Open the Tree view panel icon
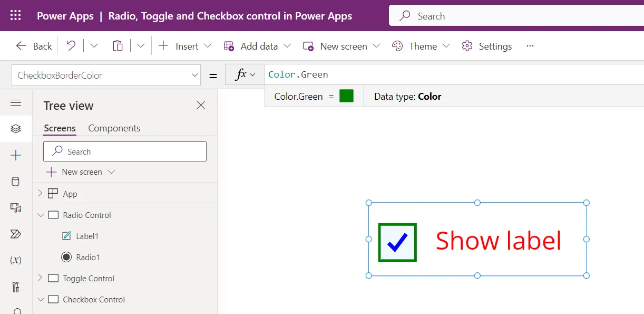The height and width of the screenshot is (314, 644). pyautogui.click(x=16, y=129)
